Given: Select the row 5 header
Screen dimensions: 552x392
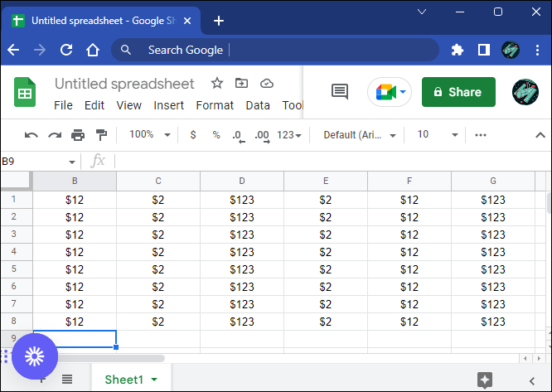Looking at the screenshot, I should 17,269.
